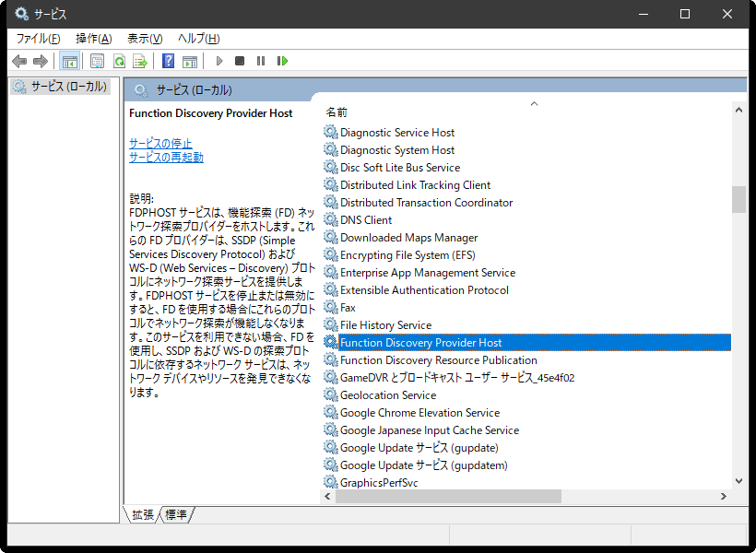Open the Help toolbar icon

tap(169, 61)
